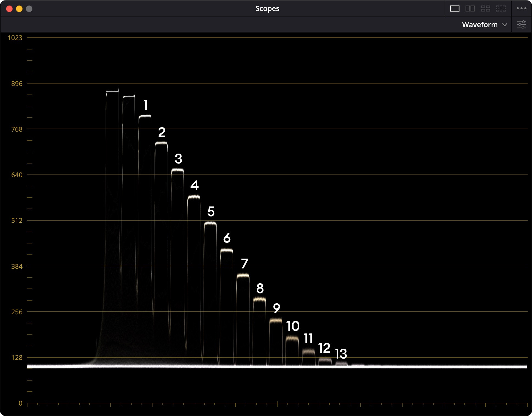
Task: Expand the Waveform scope type dropdown
Action: pyautogui.click(x=480, y=25)
